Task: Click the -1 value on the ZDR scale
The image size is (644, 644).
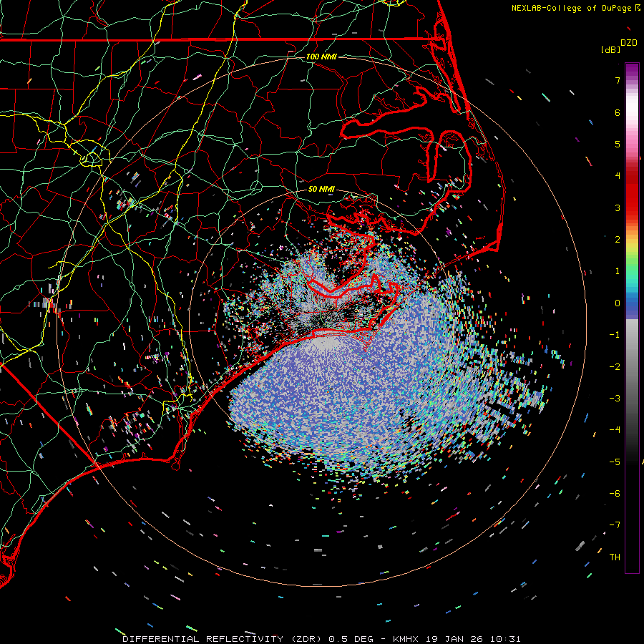Action: point(615,335)
